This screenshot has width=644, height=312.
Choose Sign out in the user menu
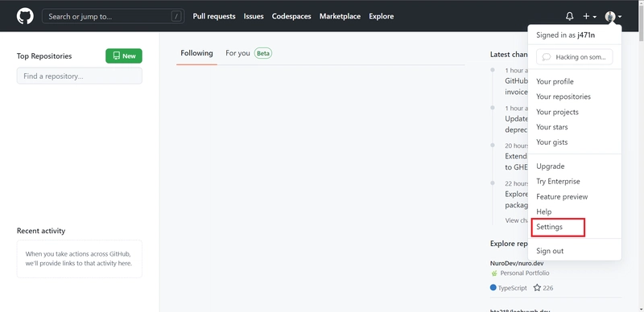(x=550, y=251)
